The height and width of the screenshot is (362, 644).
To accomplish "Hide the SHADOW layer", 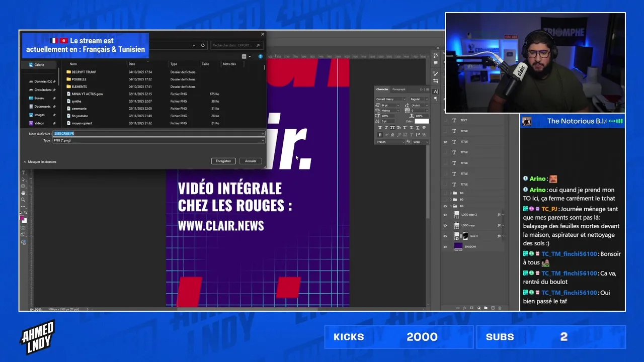I will pos(445,246).
